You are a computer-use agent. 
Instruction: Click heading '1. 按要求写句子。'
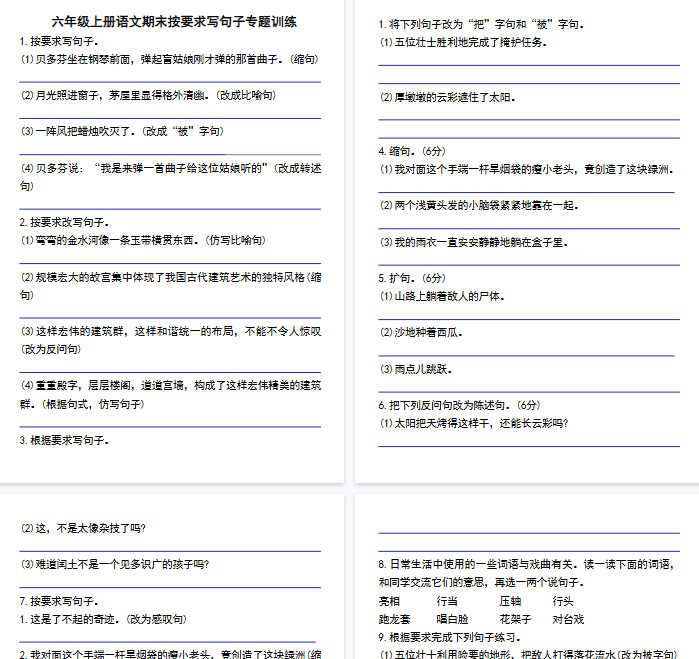(x=59, y=41)
